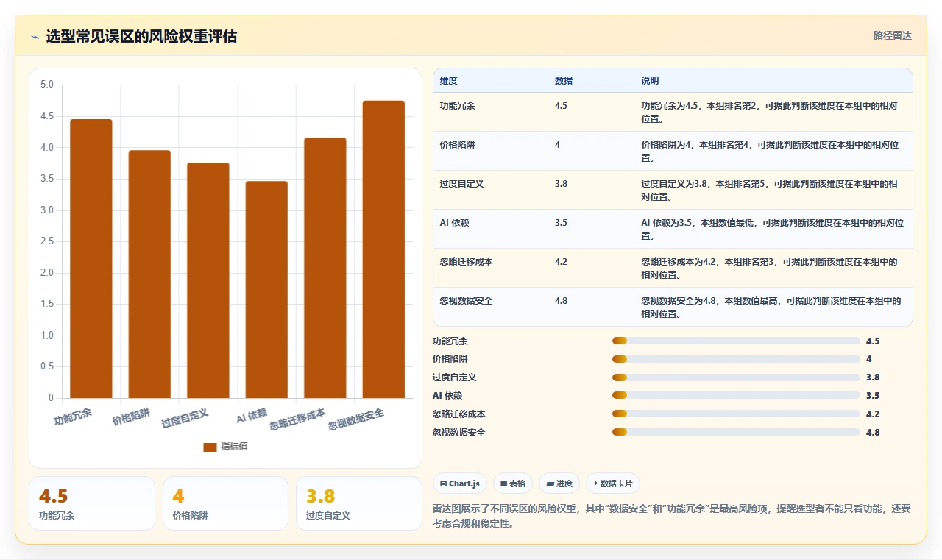Viewport: 942px width, 560px height.
Task: Click the 功能冗余 progress bar
Action: (736, 341)
